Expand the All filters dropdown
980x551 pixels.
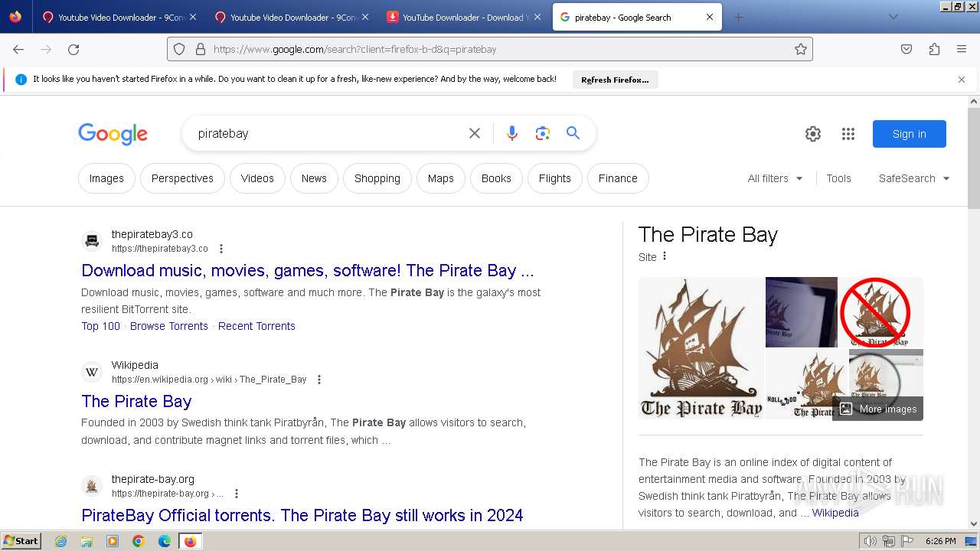click(776, 178)
